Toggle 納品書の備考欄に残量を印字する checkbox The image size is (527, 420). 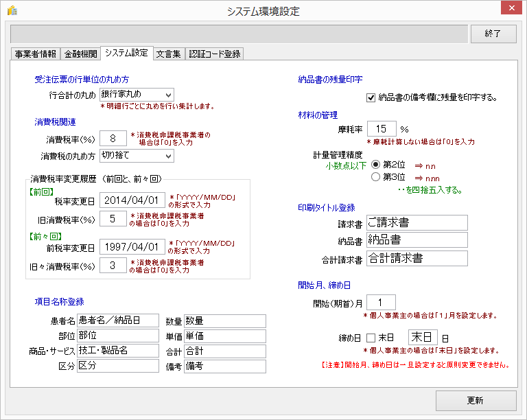(371, 97)
